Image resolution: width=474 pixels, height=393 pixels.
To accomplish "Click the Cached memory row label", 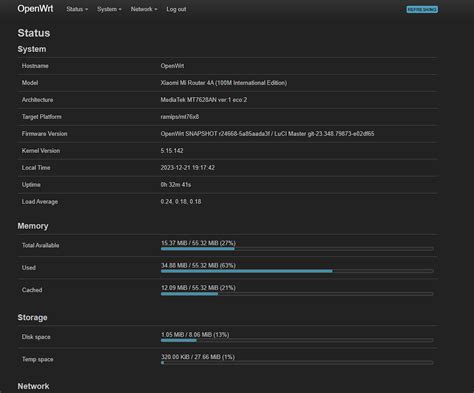I will [32, 290].
